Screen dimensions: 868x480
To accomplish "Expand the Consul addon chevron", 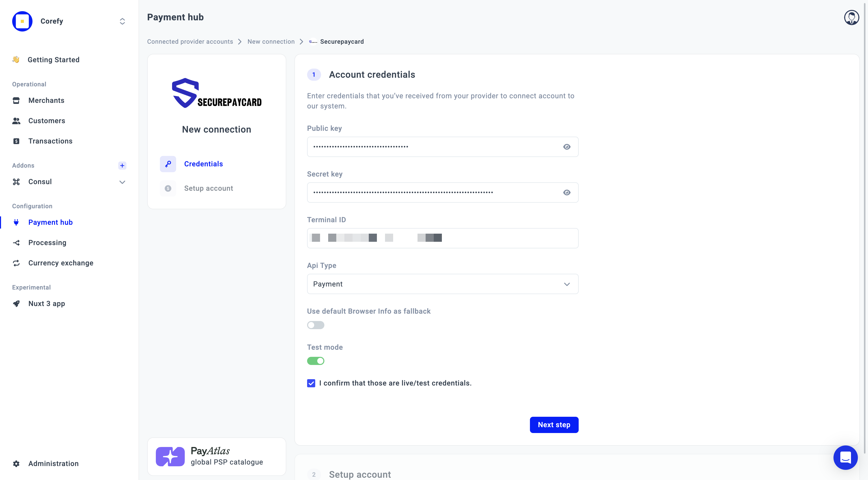I will [x=122, y=182].
